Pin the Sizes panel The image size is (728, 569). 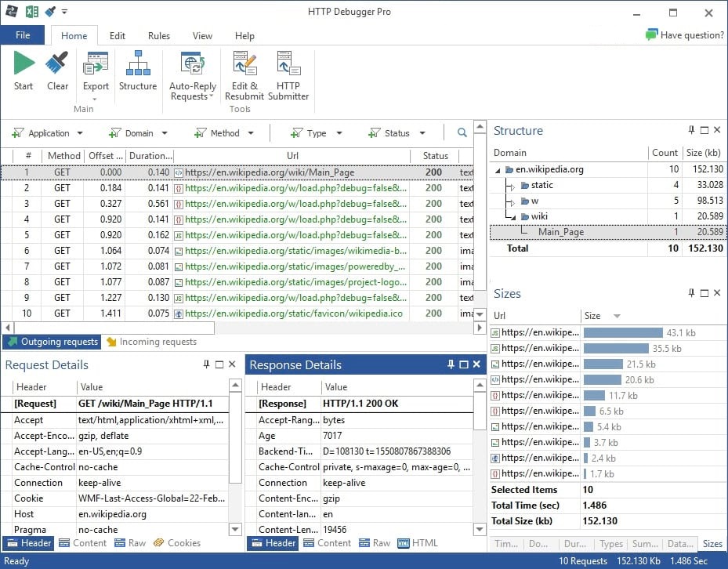tap(691, 293)
